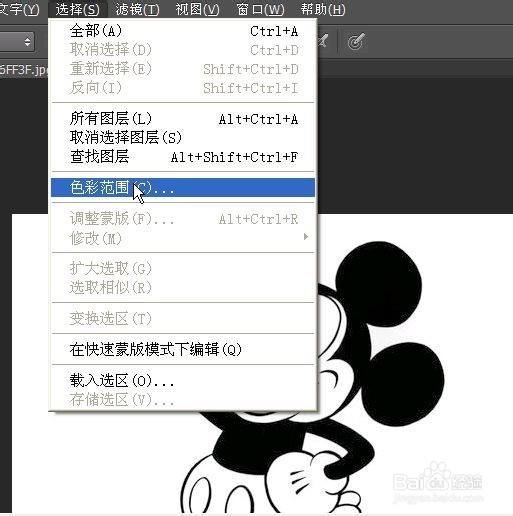The height and width of the screenshot is (516, 513).
Task: Click Mickey's upper black ear on canvas
Action: [x=378, y=284]
